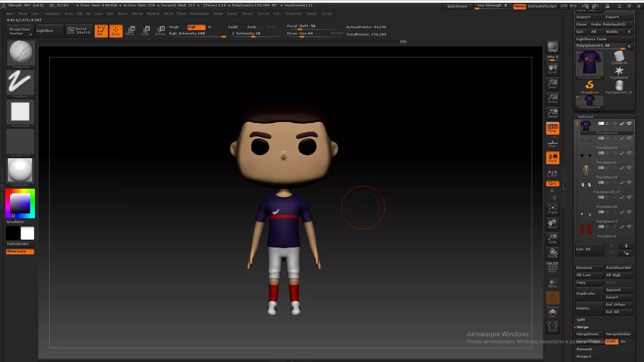Collapse the SubTool palette header
The height and width of the screenshot is (362, 644).
585,117
